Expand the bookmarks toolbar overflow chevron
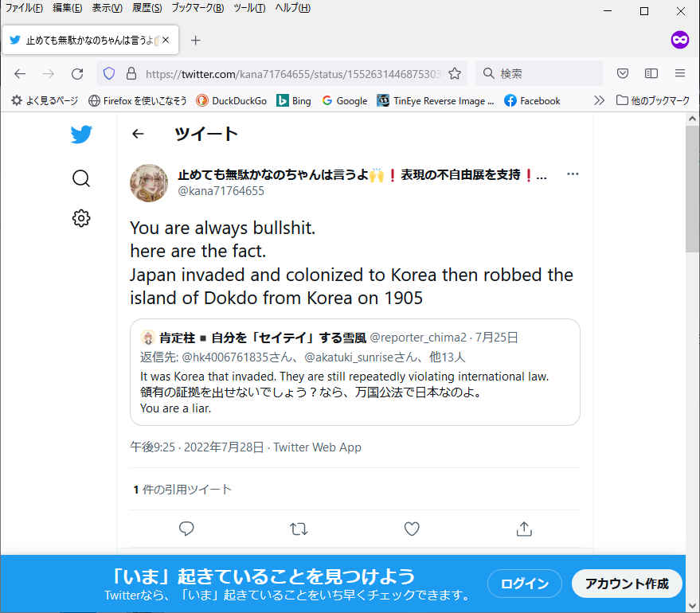The image size is (700, 613). [599, 100]
